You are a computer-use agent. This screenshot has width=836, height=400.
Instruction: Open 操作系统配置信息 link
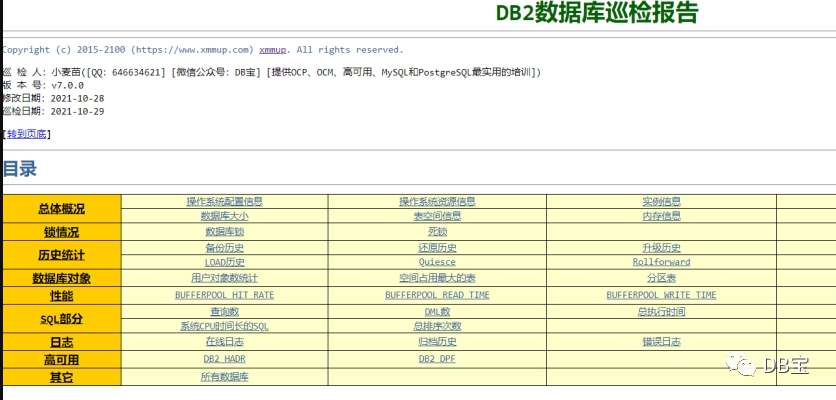(224, 202)
